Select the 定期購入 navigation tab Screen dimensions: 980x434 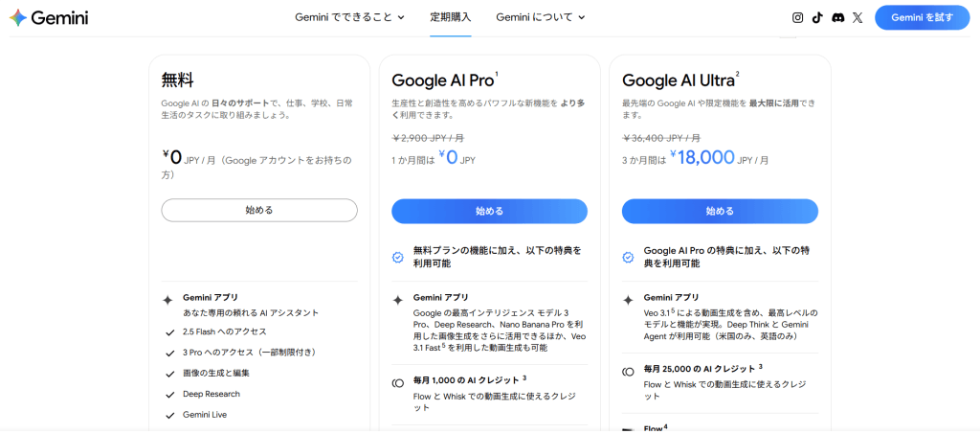[x=450, y=17]
